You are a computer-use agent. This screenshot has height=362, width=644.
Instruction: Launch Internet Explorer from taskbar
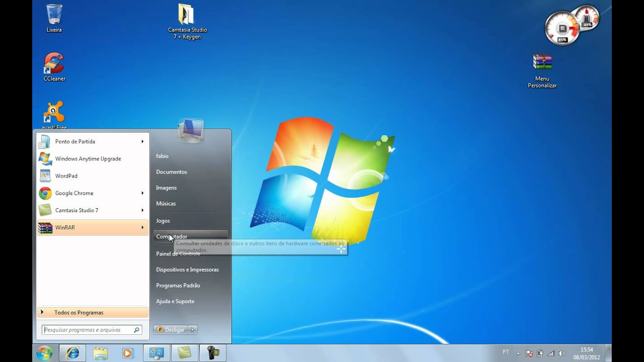73,353
